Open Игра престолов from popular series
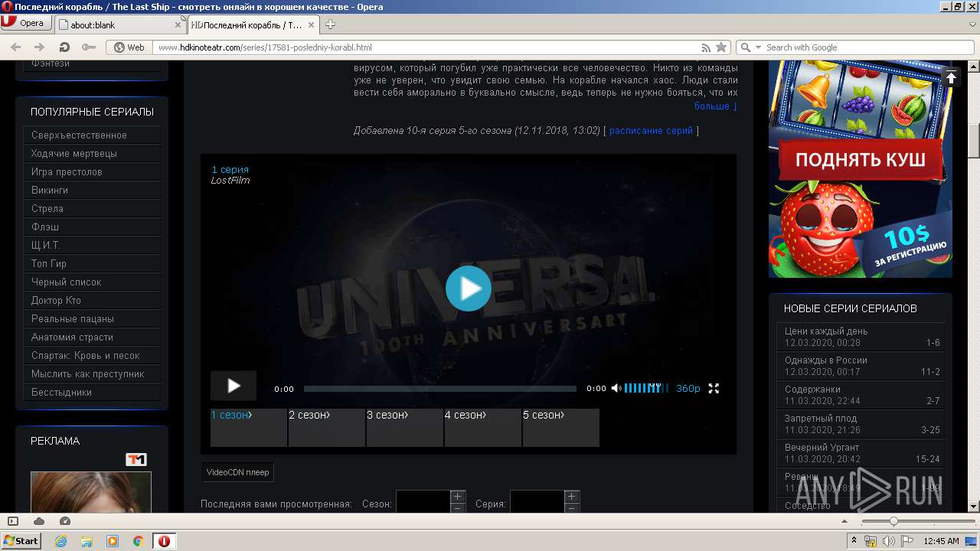980x551 pixels. [93, 172]
